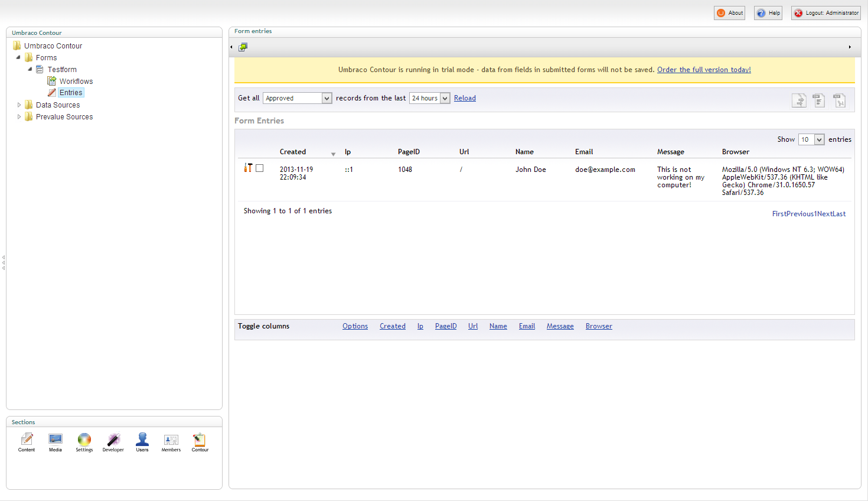The height and width of the screenshot is (501, 868).
Task: Toggle the Options column visibility
Action: (x=355, y=326)
